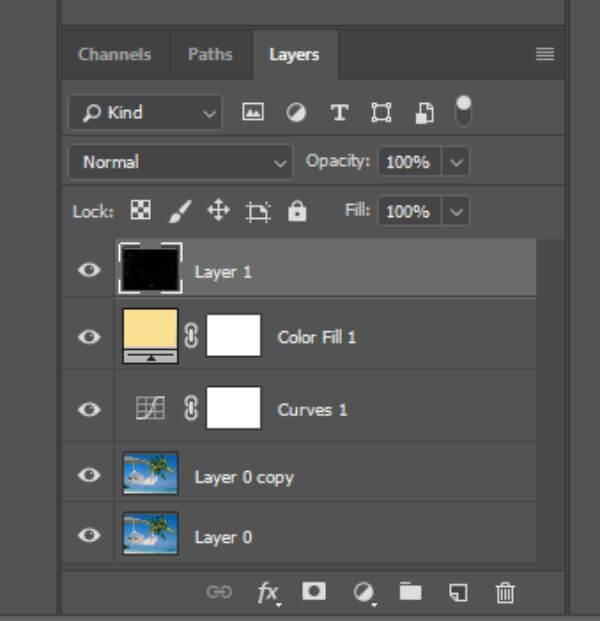Select the Curves 1 layer name
The height and width of the screenshot is (621, 600).
312,410
